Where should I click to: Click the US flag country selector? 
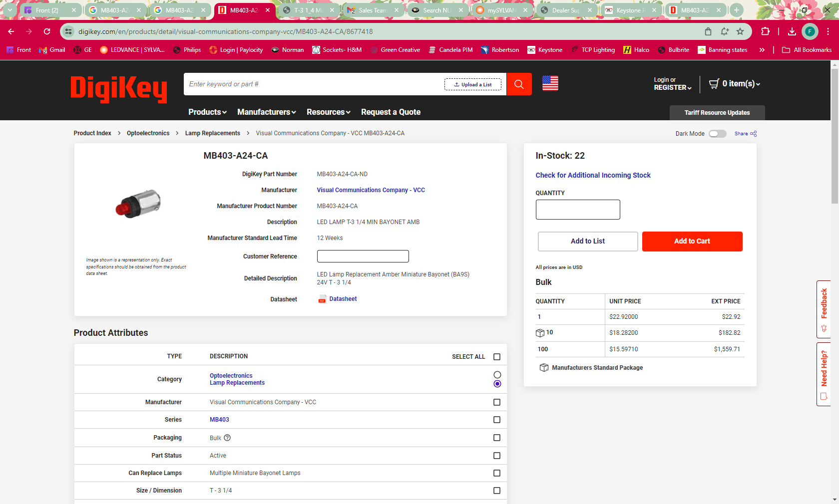pos(550,83)
